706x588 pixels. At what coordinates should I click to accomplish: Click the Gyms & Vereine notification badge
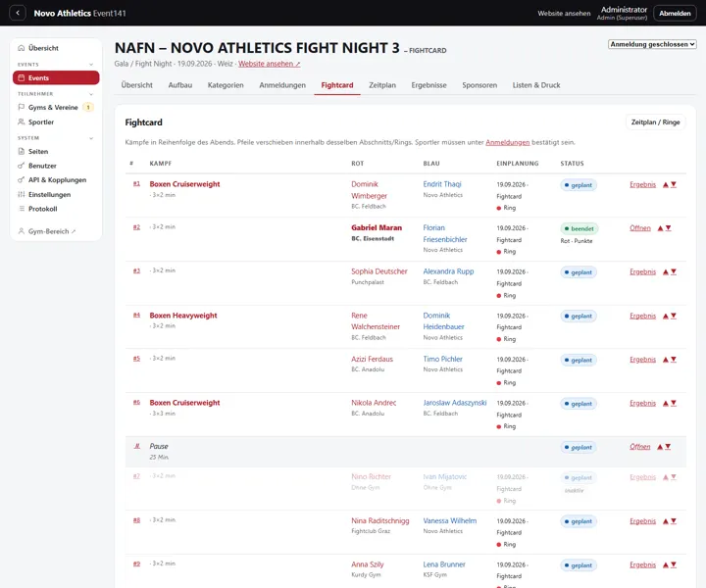click(x=88, y=107)
